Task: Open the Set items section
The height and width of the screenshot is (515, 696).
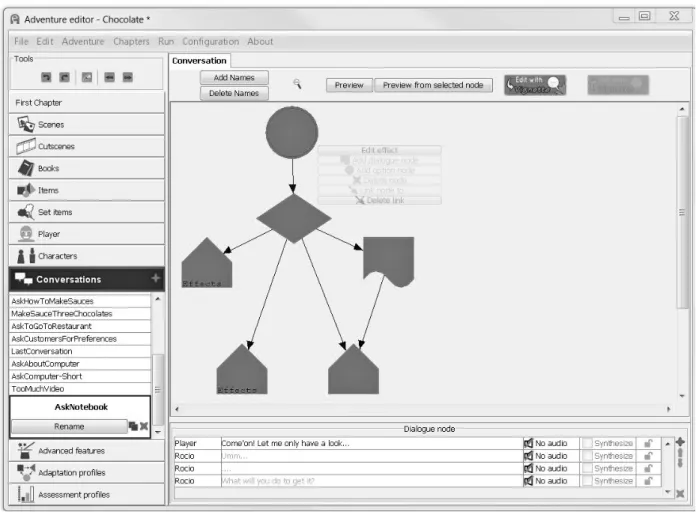Action: click(x=87, y=212)
